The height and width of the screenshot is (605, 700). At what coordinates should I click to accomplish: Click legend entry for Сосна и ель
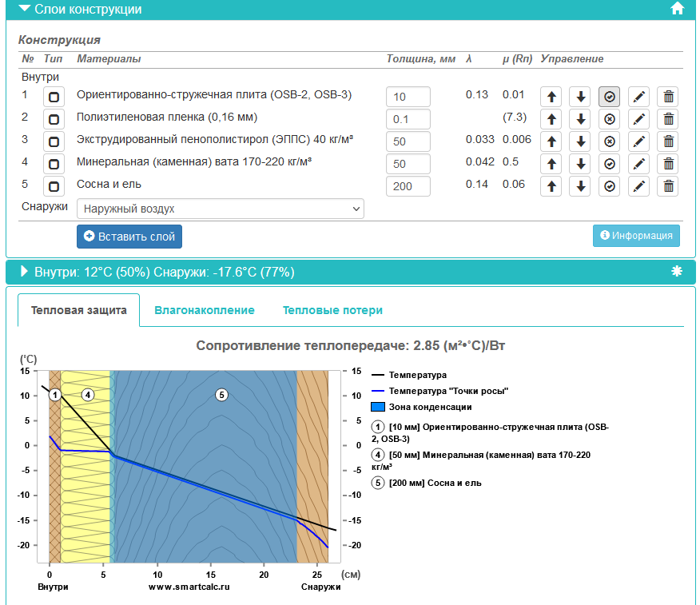(427, 483)
